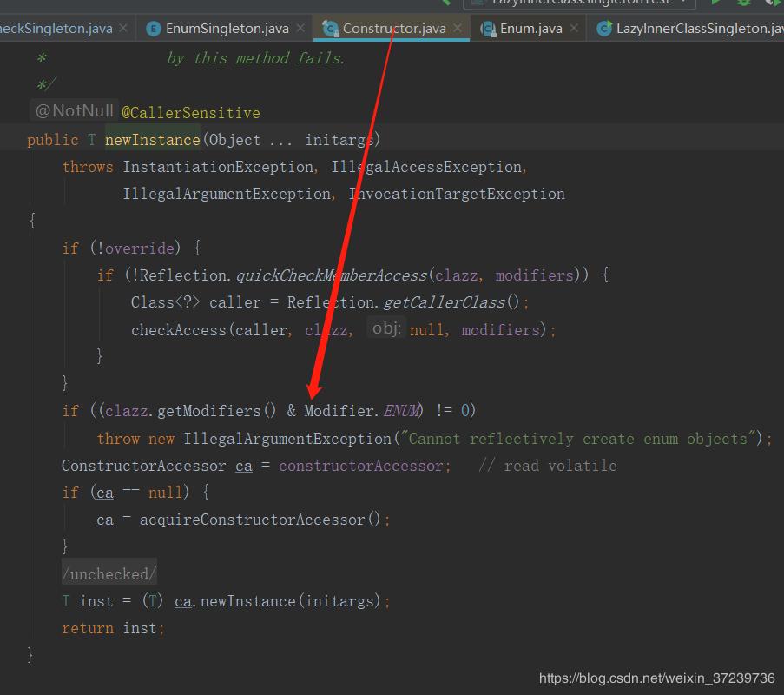Click the obj: parameter name hint
This screenshot has height=695, width=784.
[385, 328]
